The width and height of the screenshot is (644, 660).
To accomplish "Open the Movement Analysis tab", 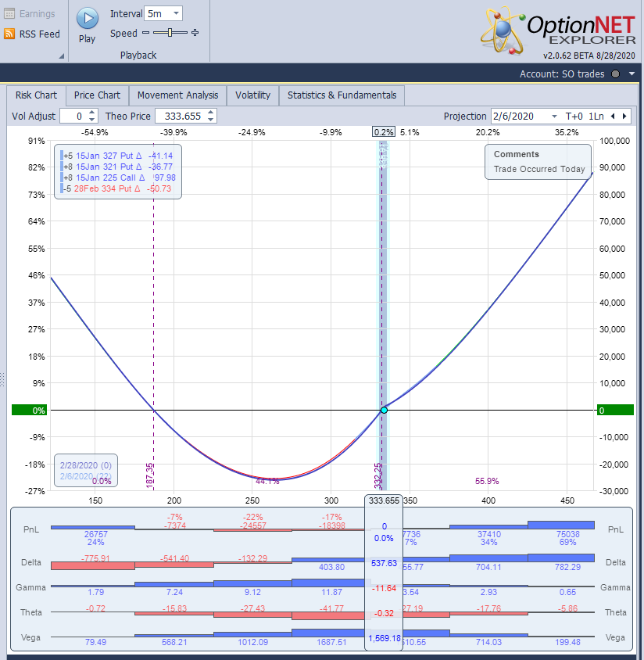I will point(177,95).
